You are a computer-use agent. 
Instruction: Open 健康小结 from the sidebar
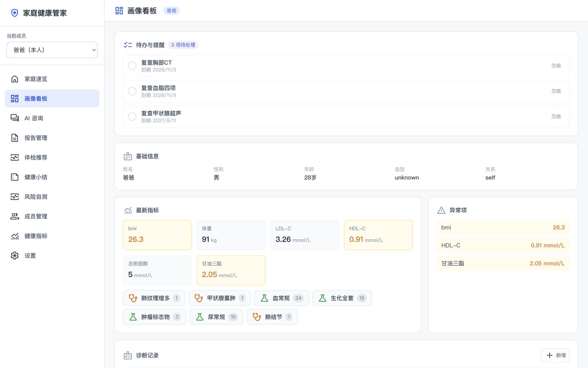click(x=52, y=177)
